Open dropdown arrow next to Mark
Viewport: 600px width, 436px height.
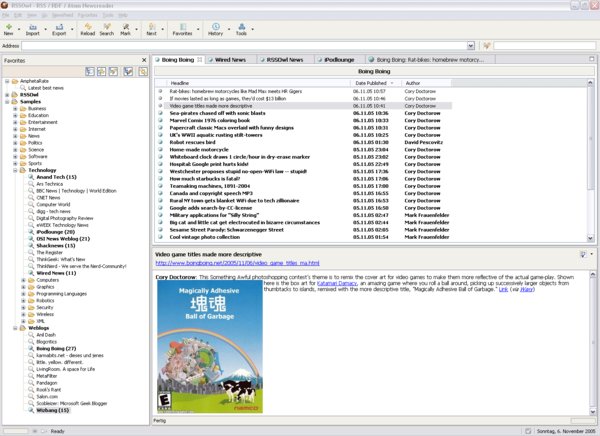pos(137,29)
